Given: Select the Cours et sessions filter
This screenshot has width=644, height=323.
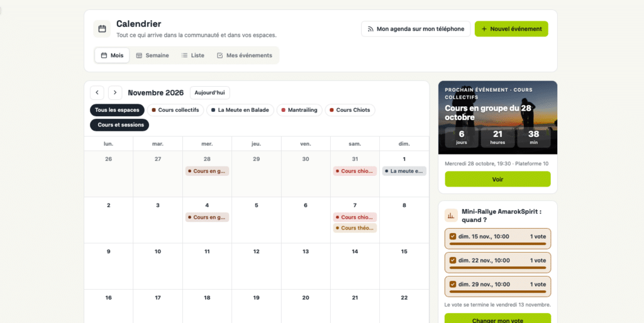Looking at the screenshot, I should pyautogui.click(x=119, y=125).
